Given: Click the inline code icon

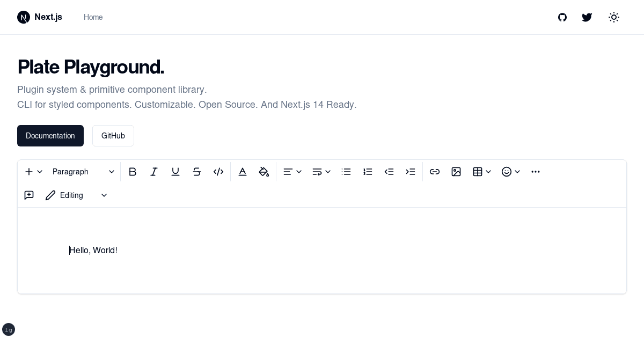Looking at the screenshot, I should coord(218,172).
